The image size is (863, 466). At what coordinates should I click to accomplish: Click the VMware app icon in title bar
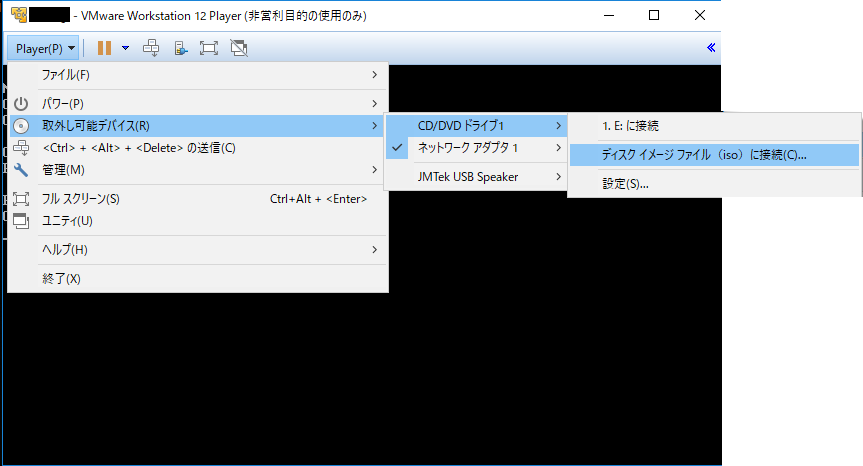point(19,15)
